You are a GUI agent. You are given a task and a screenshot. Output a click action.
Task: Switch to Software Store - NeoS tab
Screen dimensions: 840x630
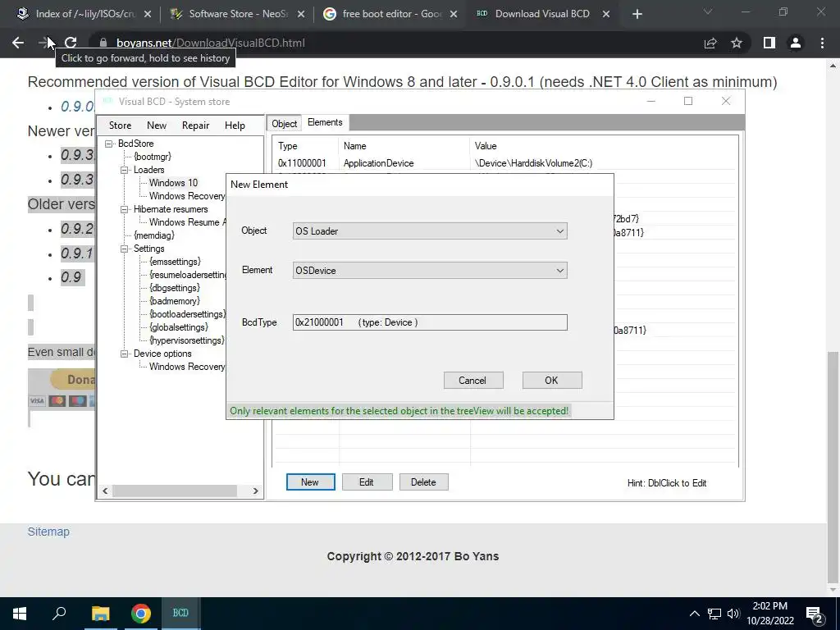(x=239, y=14)
